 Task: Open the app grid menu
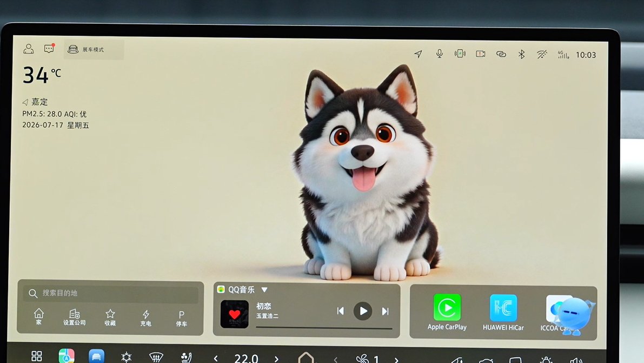click(x=37, y=356)
